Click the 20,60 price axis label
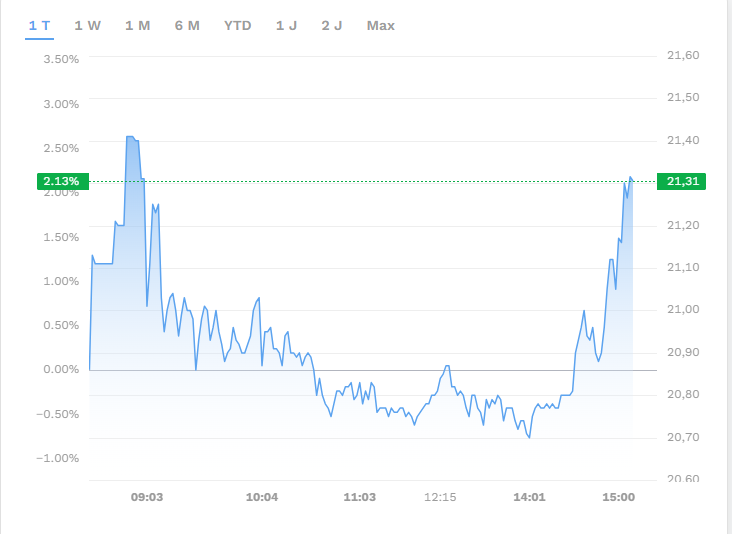 click(683, 479)
